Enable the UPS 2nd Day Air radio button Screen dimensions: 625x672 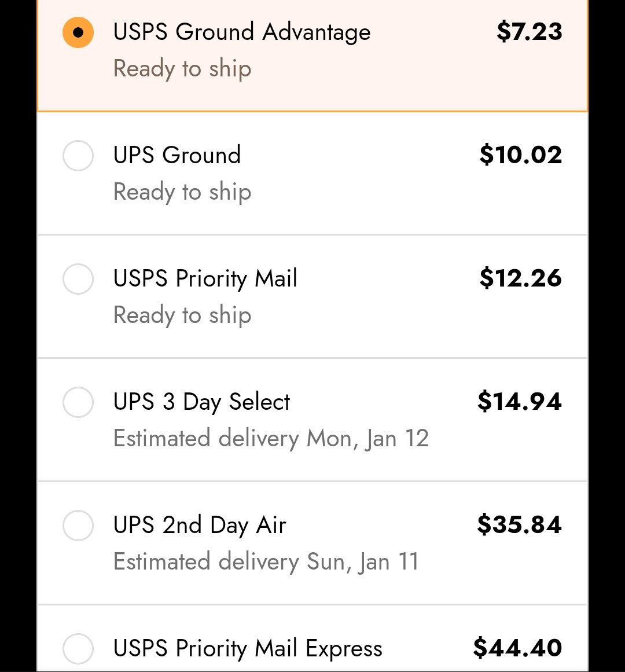click(x=78, y=526)
